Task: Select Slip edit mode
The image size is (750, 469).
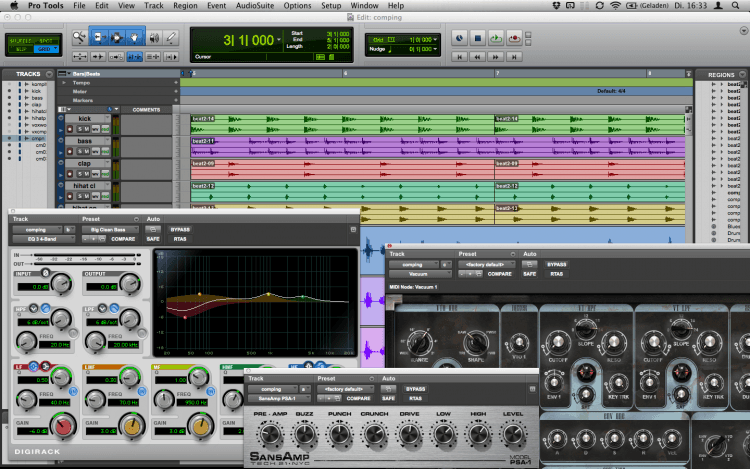Action: point(22,49)
